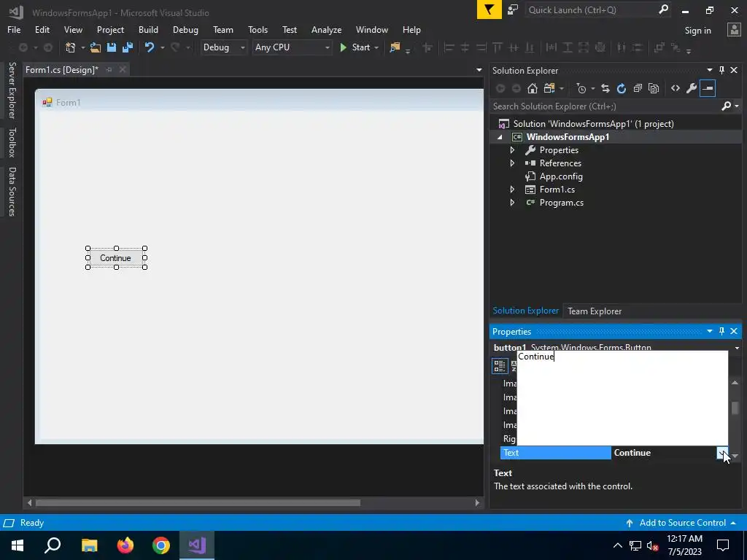Collapse the WindowsFormsApp1 project node
This screenshot has height=560, width=747.
pos(500,137)
